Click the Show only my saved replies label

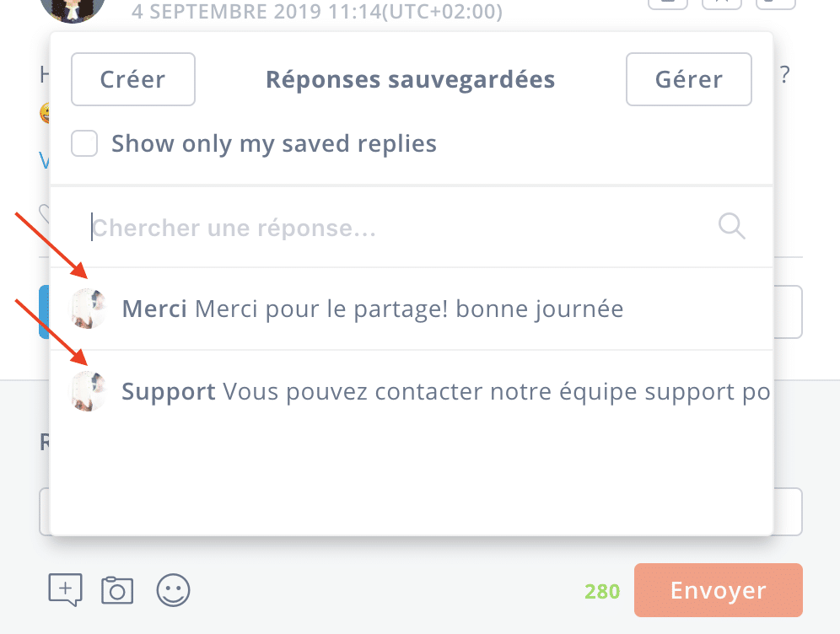[274, 143]
